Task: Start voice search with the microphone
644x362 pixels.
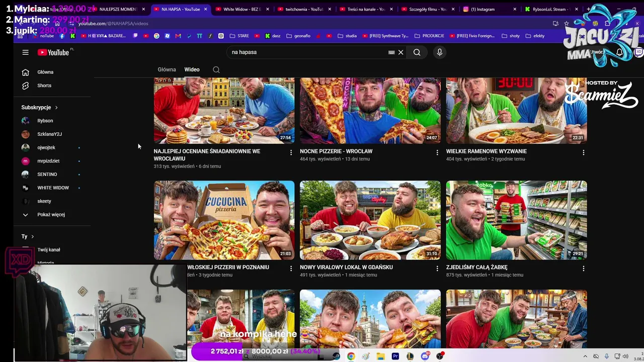Action: click(439, 52)
